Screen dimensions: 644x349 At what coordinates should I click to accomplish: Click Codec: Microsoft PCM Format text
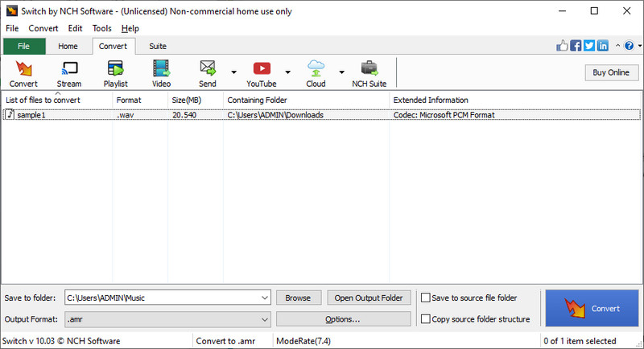click(444, 115)
